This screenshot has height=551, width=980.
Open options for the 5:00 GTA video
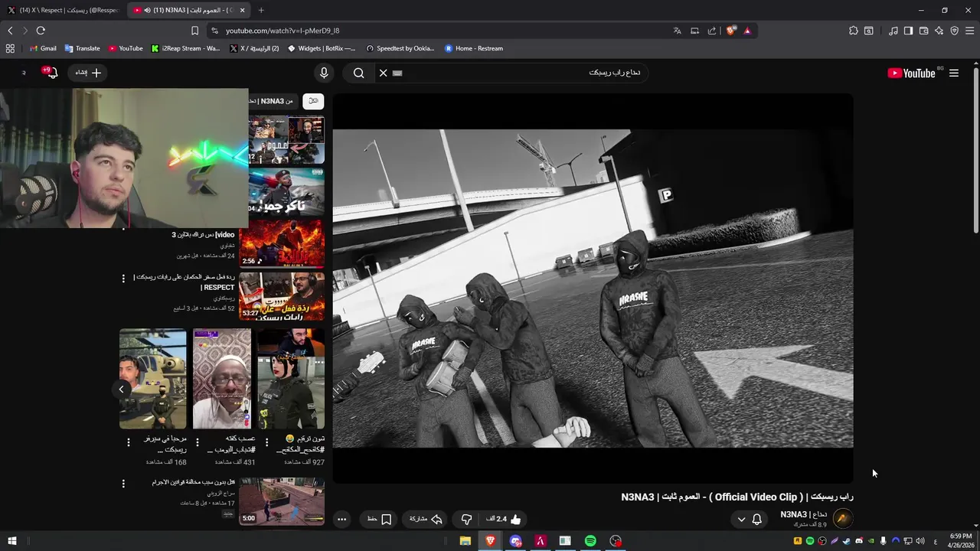[x=123, y=484]
